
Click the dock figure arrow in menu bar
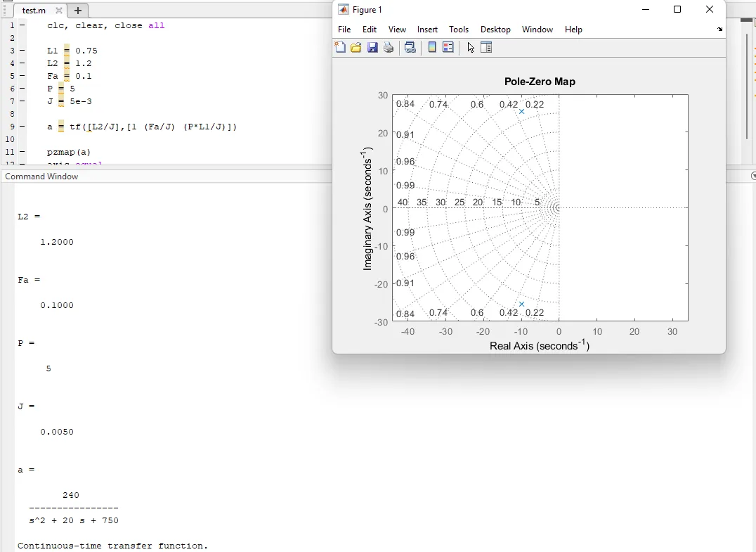[719, 30]
